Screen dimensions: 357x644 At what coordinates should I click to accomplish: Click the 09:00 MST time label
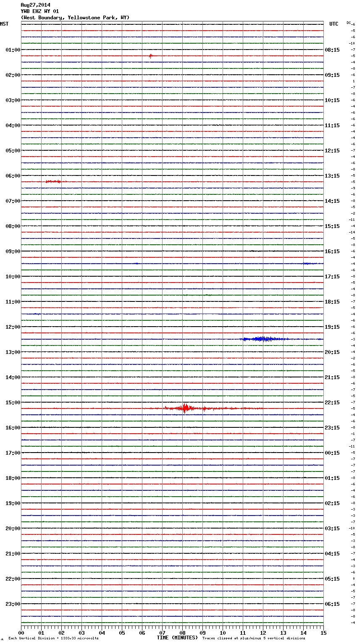(x=13, y=251)
